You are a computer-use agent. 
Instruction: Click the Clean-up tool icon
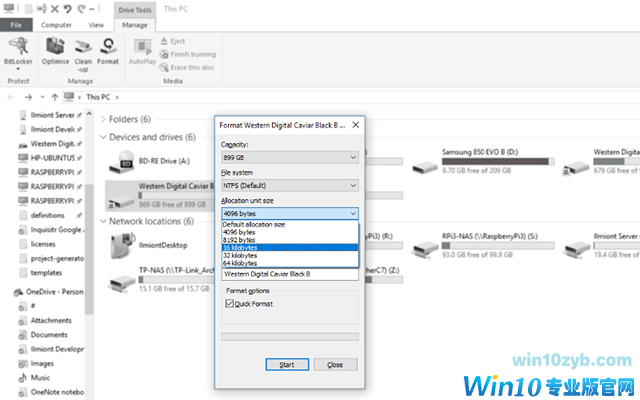coord(82,46)
